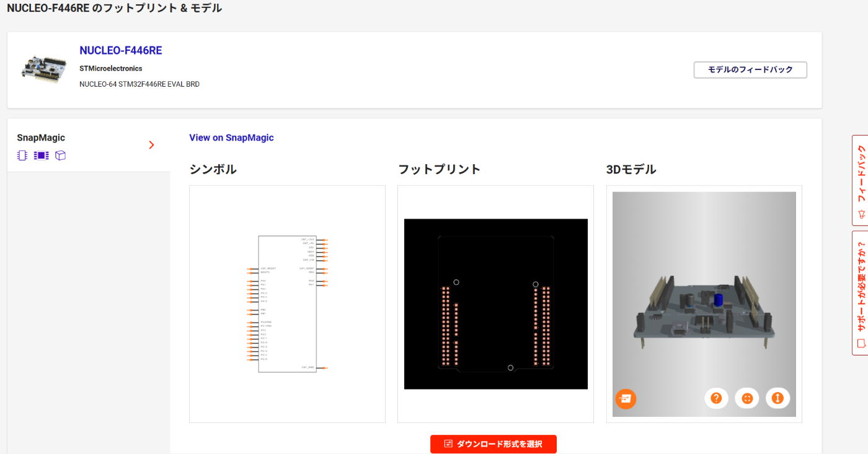Follow the View on SnapMagic link
868x454 pixels.
pyautogui.click(x=231, y=138)
